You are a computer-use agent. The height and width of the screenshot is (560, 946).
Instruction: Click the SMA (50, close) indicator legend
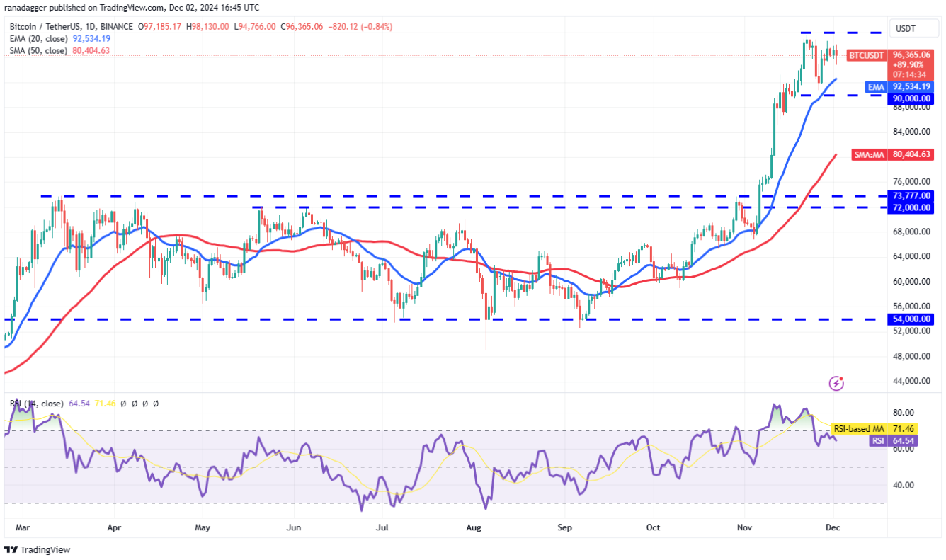39,51
